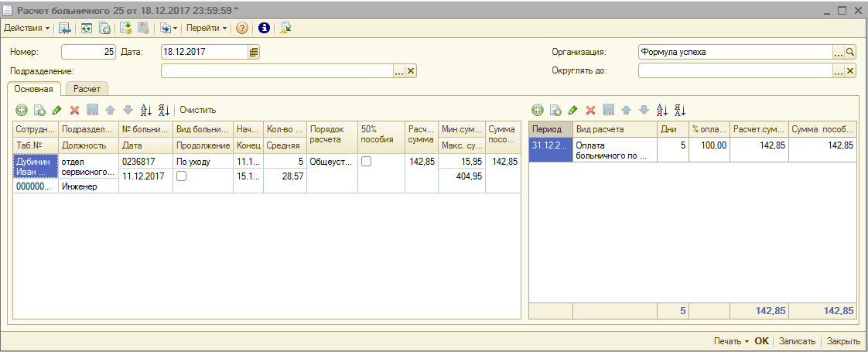Viewport: 868px width, 352px height.
Task: Delete selected row in left table
Action: 75,111
